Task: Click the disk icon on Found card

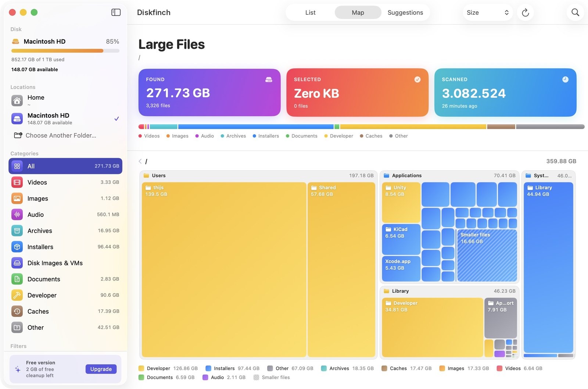Action: pyautogui.click(x=269, y=79)
